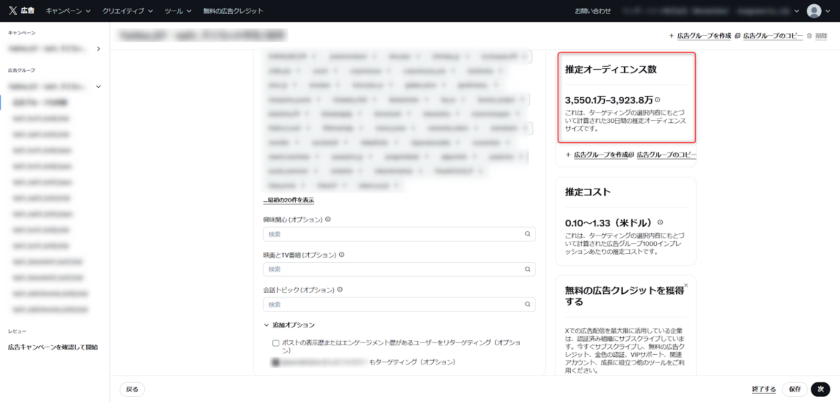Viewport: 840px width, 402px height.
Task: Click info icon next to cost estimate
Action: point(659,222)
